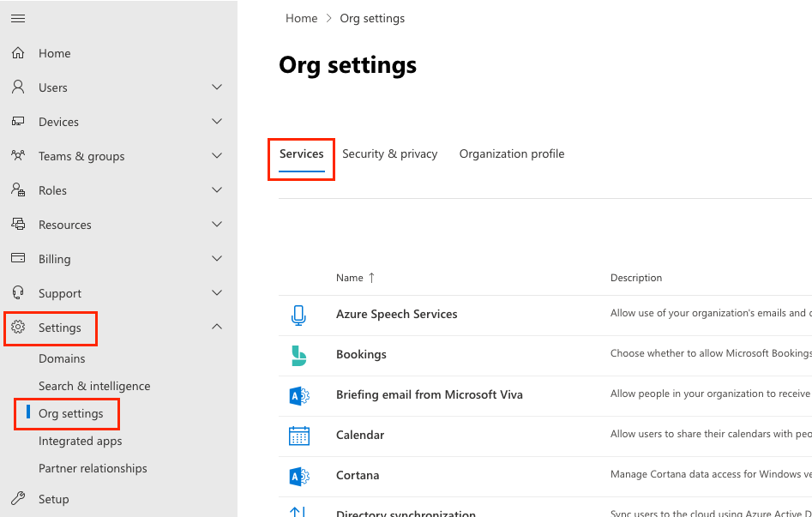Expand the Teams & groups section

217,155
